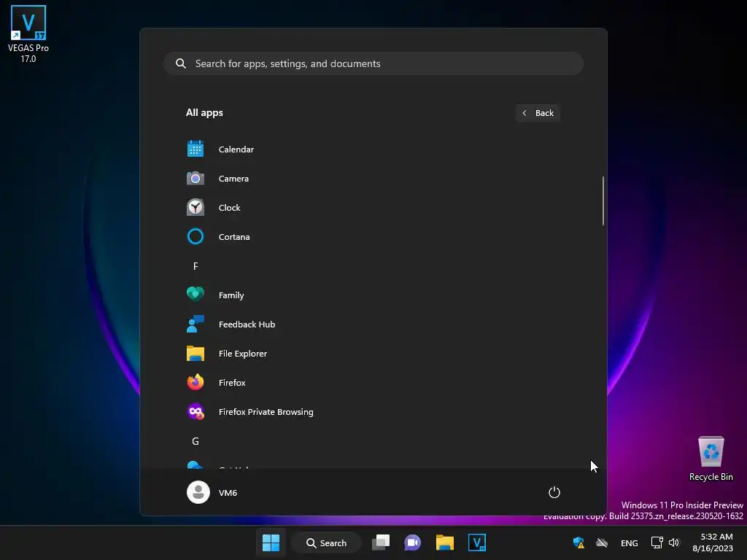The image size is (747, 560).
Task: Click the All apps list scrollbar thumb
Action: coord(603,201)
